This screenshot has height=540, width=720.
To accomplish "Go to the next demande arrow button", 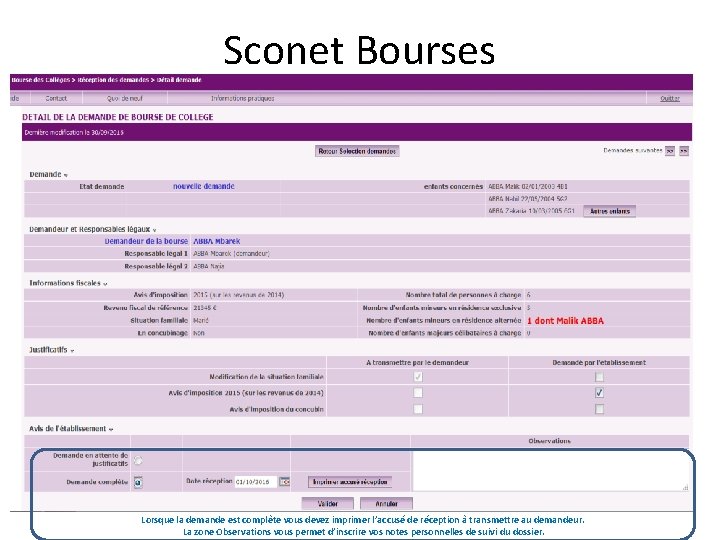I will coord(670,151).
